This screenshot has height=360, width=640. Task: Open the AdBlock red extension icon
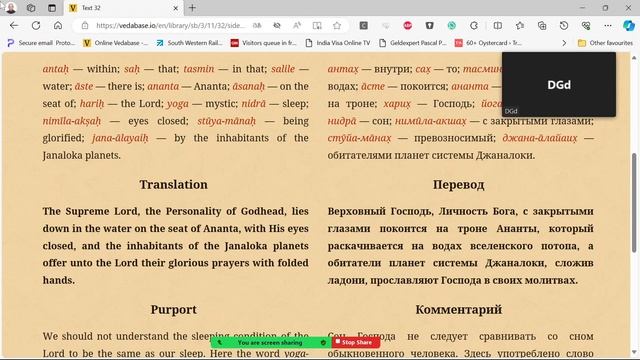[x=407, y=25]
